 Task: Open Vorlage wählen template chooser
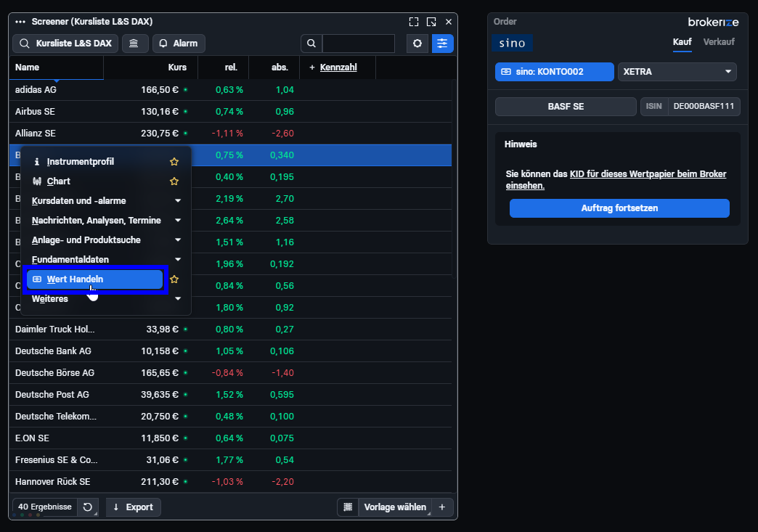395,507
